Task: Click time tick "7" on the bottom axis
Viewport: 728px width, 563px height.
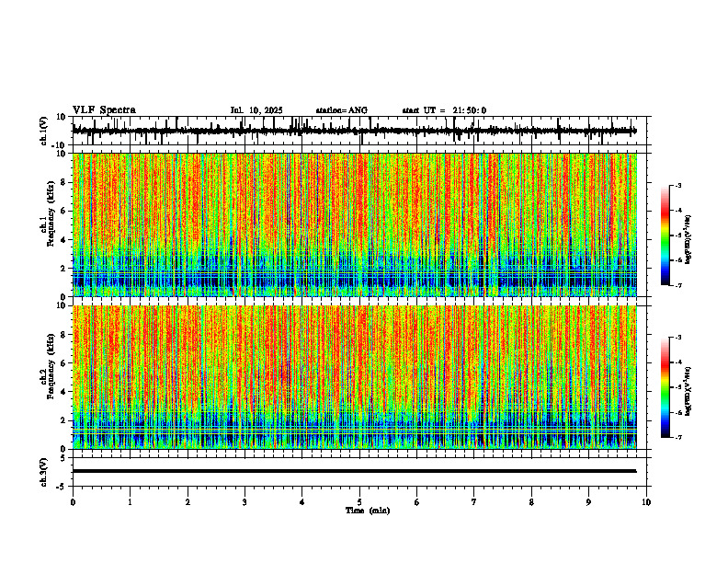Action: point(474,502)
